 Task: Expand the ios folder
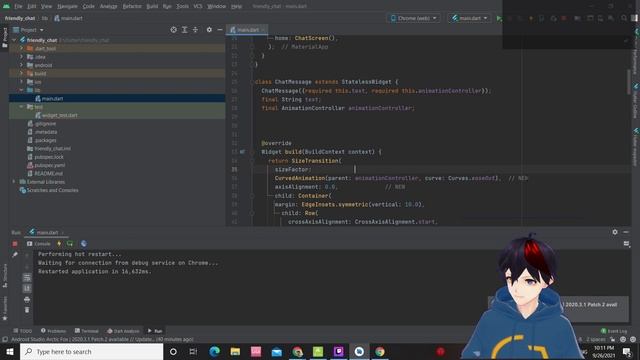[x=22, y=82]
